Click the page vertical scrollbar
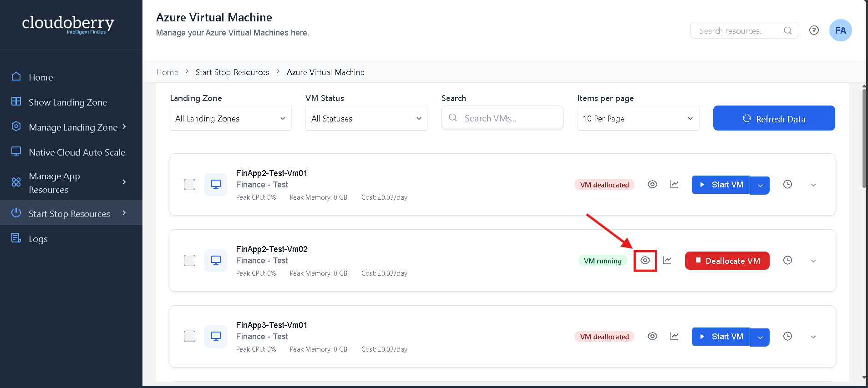Viewport: 868px width, 388px height. [864, 139]
